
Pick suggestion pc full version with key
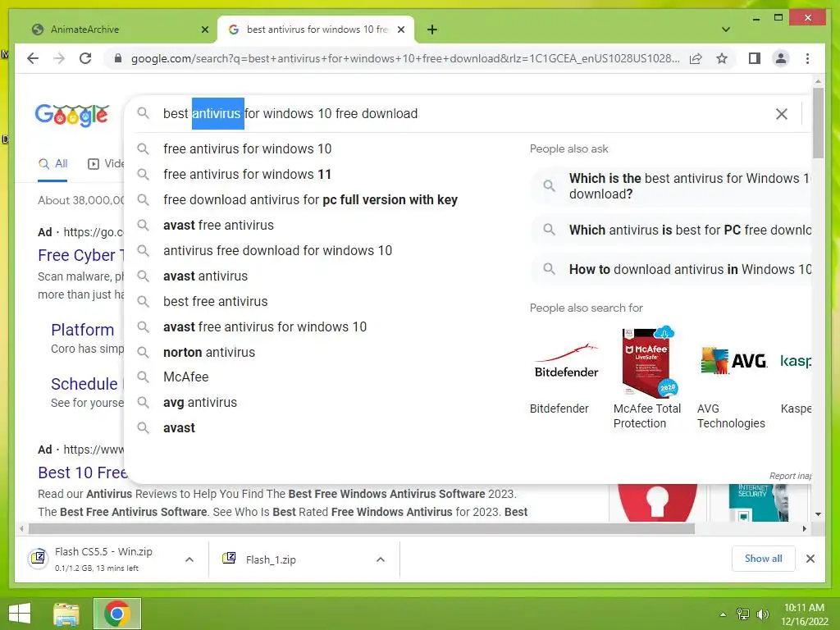311,200
